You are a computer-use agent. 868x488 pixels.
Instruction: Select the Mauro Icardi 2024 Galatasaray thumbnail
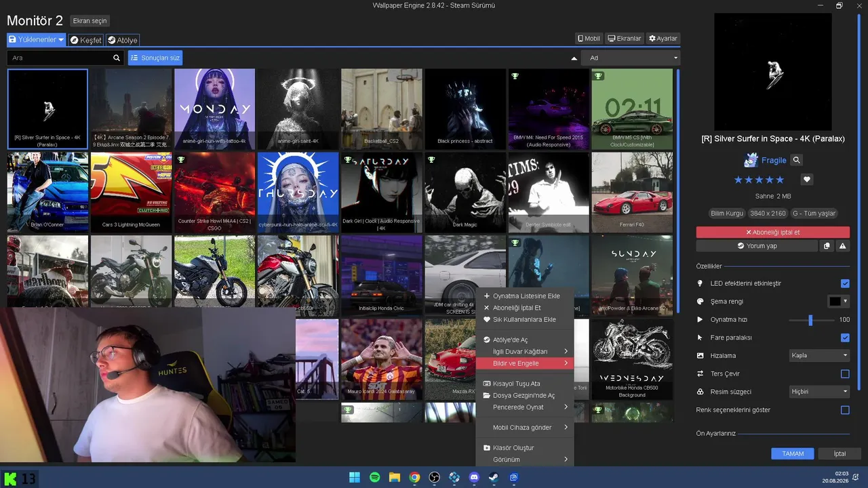pyautogui.click(x=381, y=359)
